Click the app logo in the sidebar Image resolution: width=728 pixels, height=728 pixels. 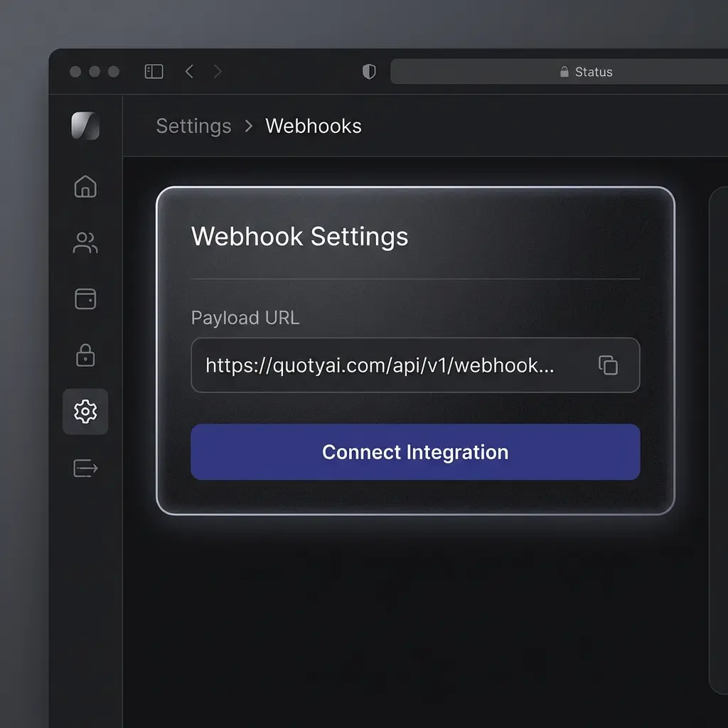(85, 126)
